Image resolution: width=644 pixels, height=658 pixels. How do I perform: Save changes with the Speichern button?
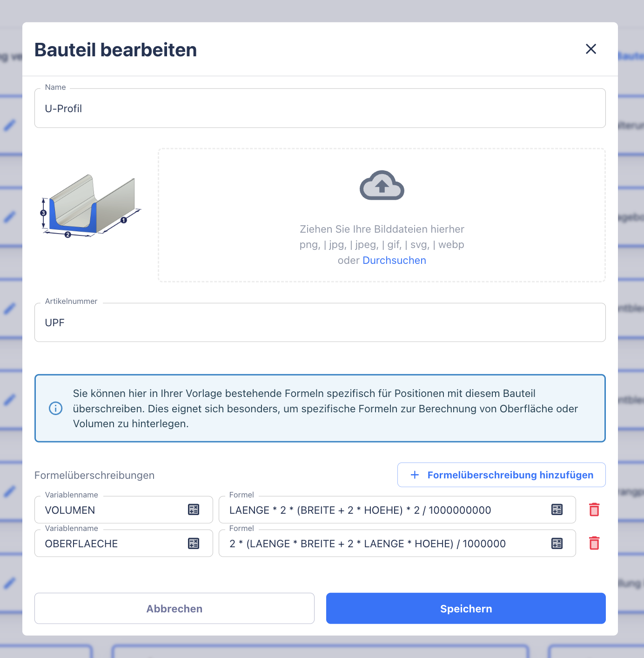coord(466,609)
